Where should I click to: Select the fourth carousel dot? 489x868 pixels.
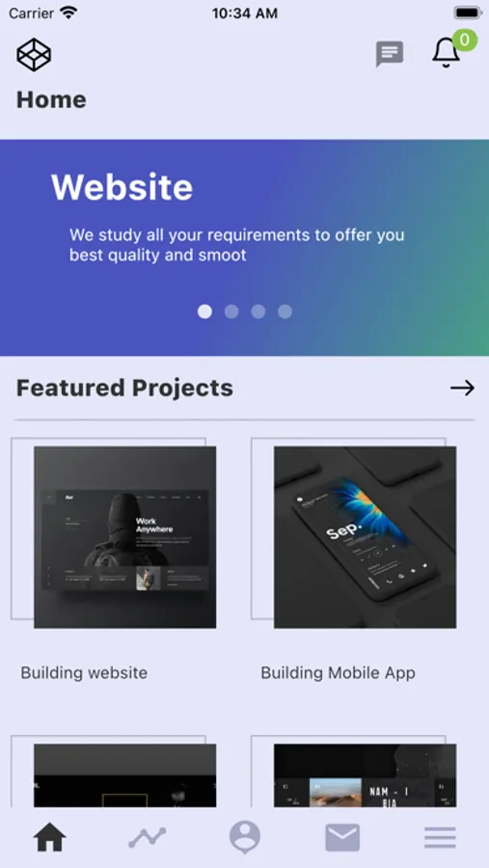[x=285, y=312]
